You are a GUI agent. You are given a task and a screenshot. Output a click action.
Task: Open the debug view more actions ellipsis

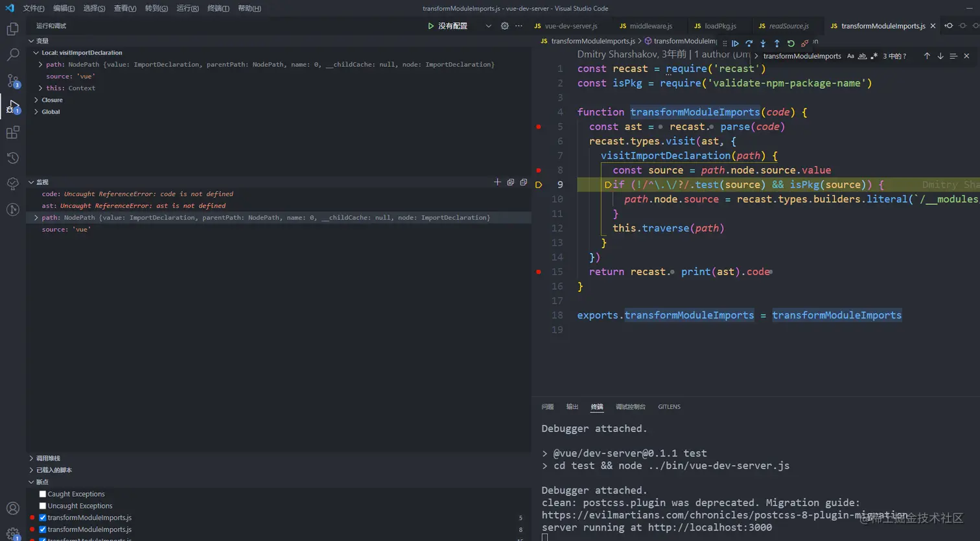[519, 26]
